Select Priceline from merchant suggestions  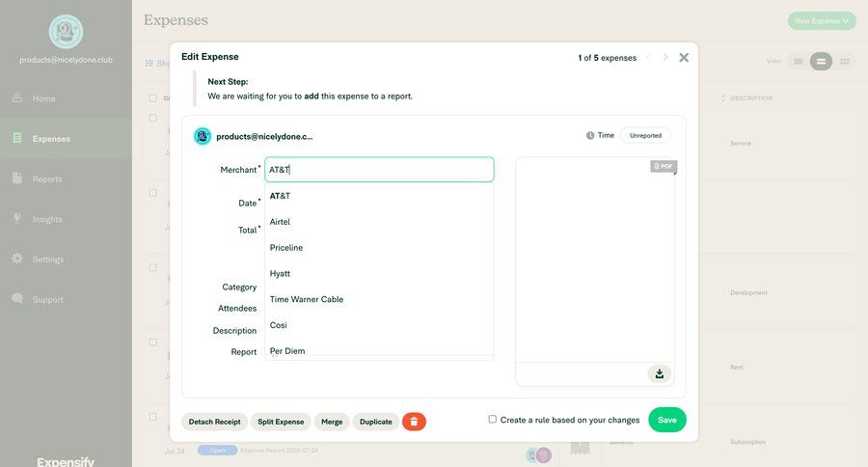pyautogui.click(x=379, y=248)
